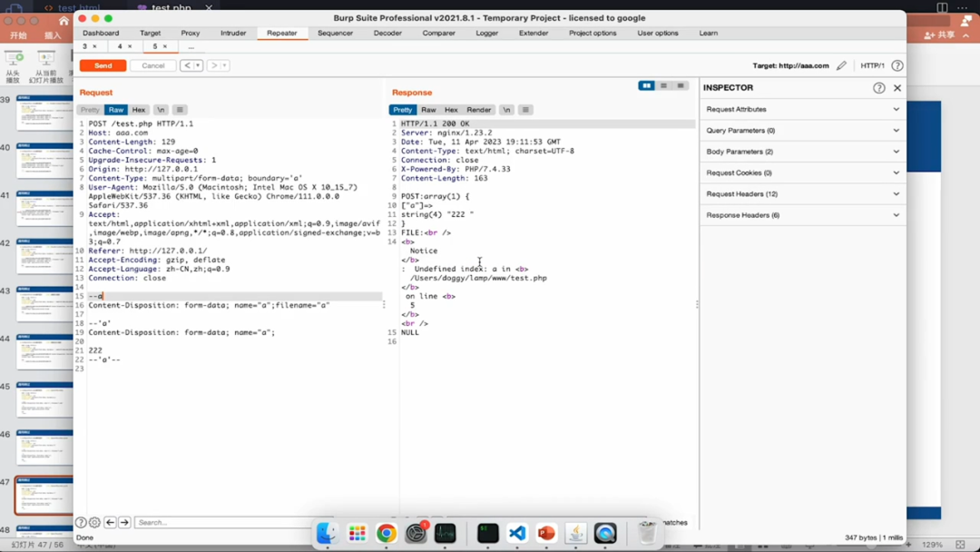Image resolution: width=980 pixels, height=552 pixels.
Task: Close Repeater tab 3
Action: pos(94,46)
